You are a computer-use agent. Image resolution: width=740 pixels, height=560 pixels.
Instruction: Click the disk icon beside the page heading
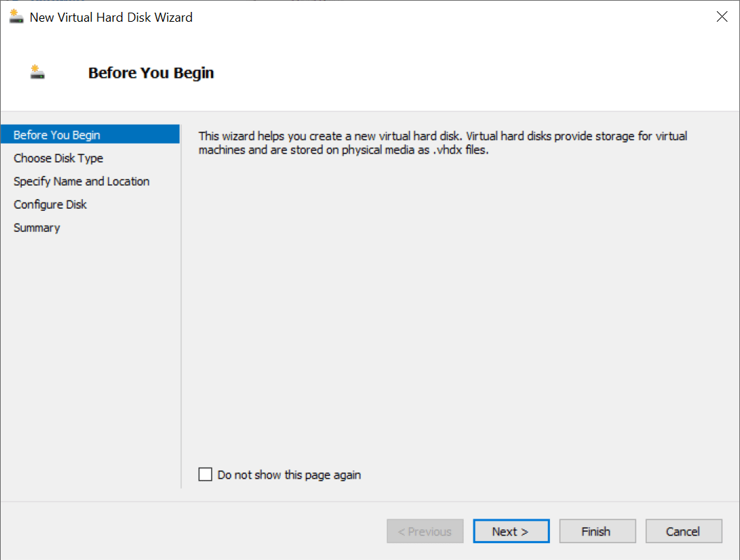point(37,72)
